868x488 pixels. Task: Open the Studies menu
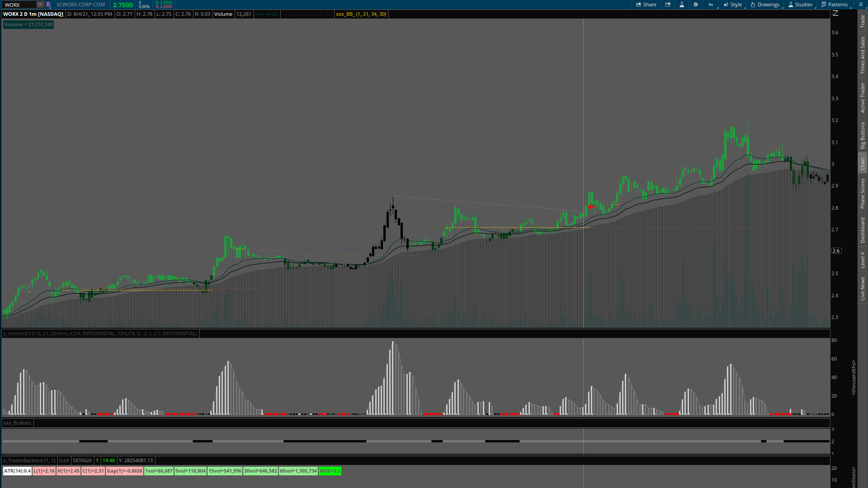coord(800,5)
